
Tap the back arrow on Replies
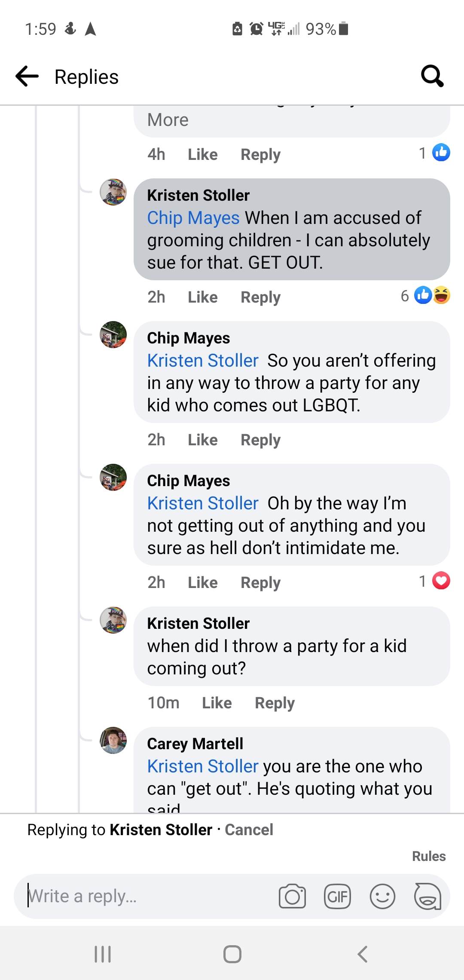27,76
